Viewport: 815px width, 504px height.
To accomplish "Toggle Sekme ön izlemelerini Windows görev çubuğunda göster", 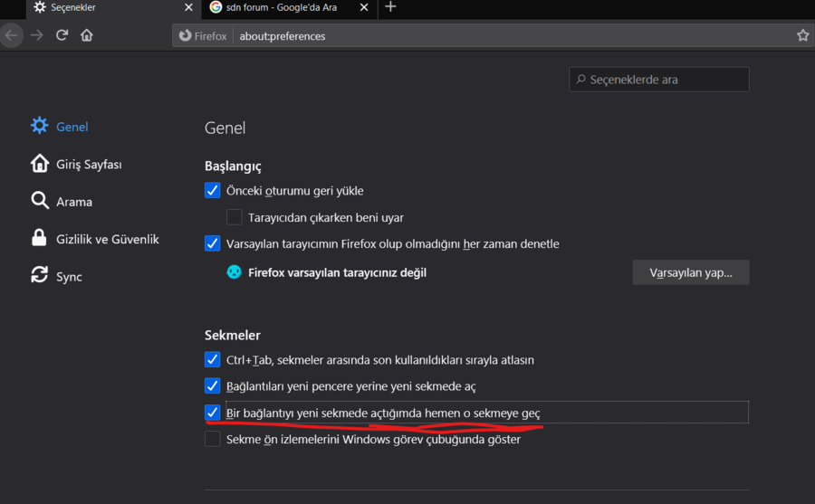I will click(x=213, y=439).
